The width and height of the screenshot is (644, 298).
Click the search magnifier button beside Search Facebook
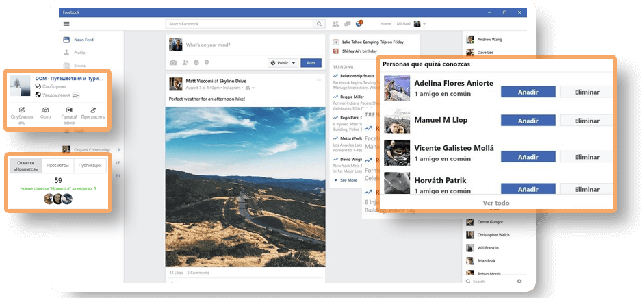[x=319, y=24]
